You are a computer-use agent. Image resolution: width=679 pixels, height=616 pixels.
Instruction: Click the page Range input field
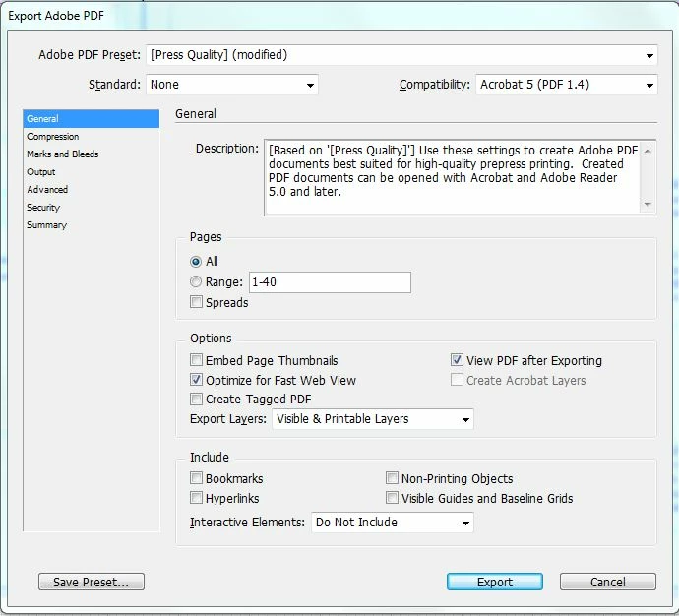coord(330,282)
